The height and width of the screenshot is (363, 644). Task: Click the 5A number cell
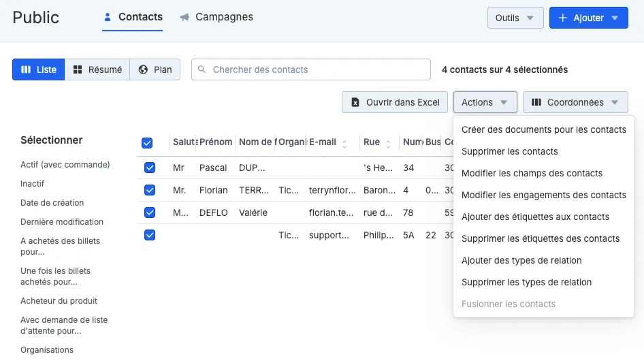(x=408, y=235)
